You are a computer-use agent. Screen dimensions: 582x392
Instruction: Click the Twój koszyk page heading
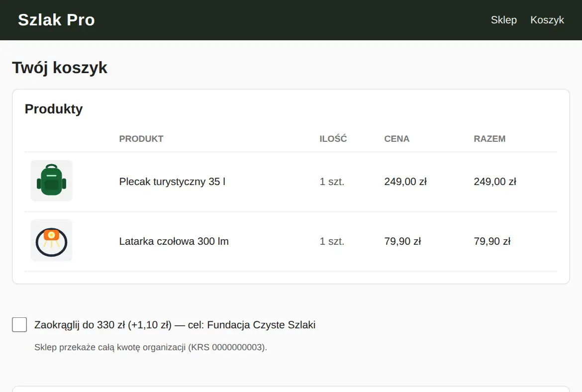[59, 68]
